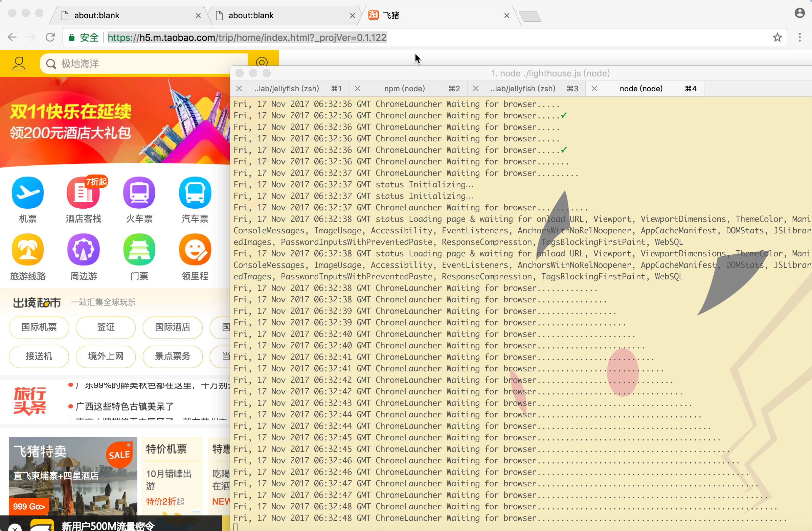812x531 pixels.
Task: Click the terminal title 'node ./lighthouse.js (node)'
Action: point(550,73)
